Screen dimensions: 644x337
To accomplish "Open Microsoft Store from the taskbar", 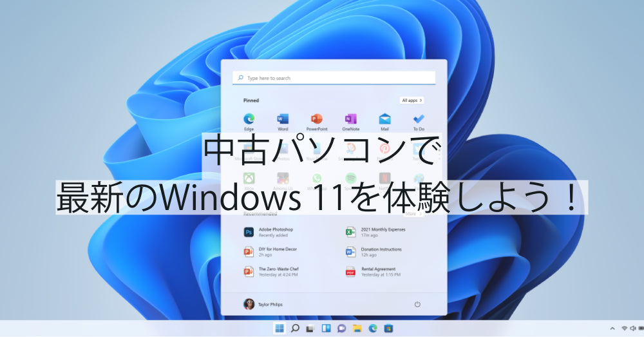I will pyautogui.click(x=388, y=329).
